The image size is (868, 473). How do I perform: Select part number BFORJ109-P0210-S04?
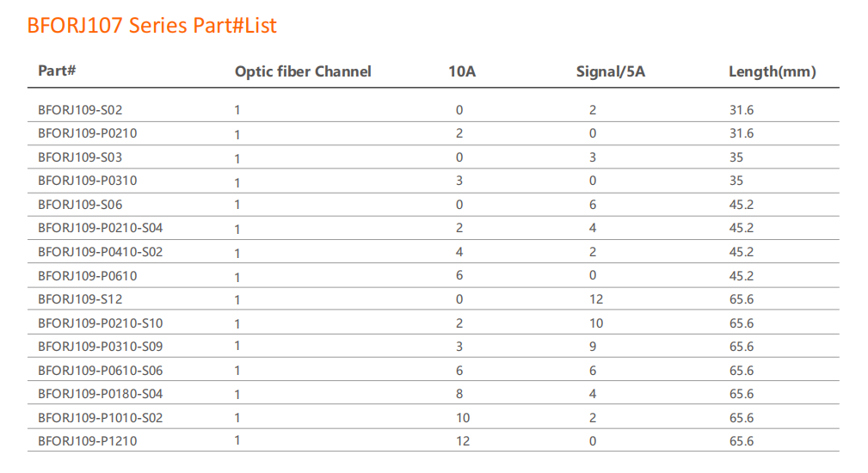pos(100,228)
